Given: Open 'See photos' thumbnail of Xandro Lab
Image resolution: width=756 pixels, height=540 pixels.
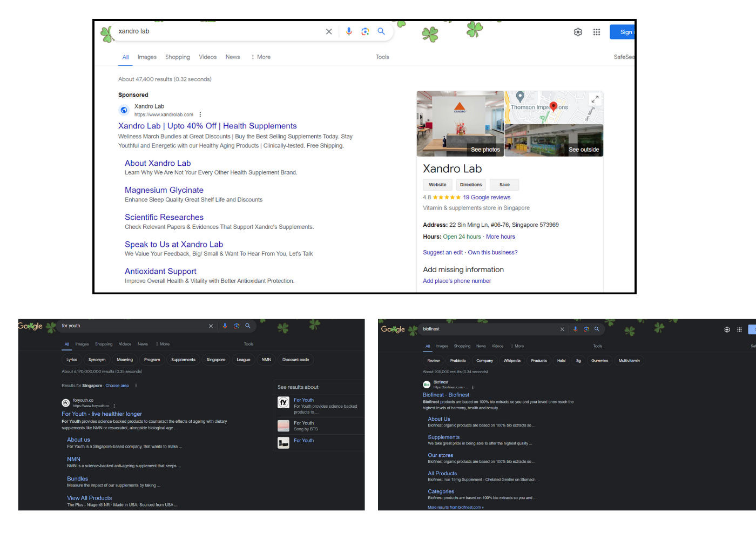Looking at the screenshot, I should (x=460, y=124).
